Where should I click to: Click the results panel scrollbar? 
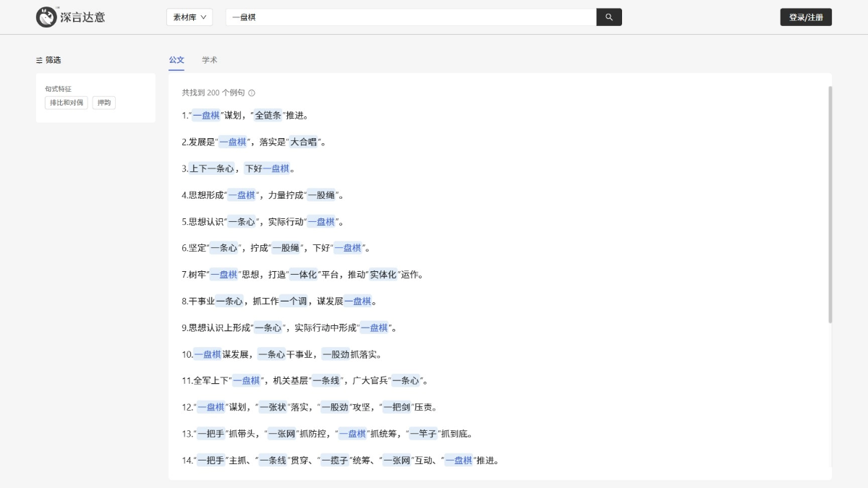829,217
